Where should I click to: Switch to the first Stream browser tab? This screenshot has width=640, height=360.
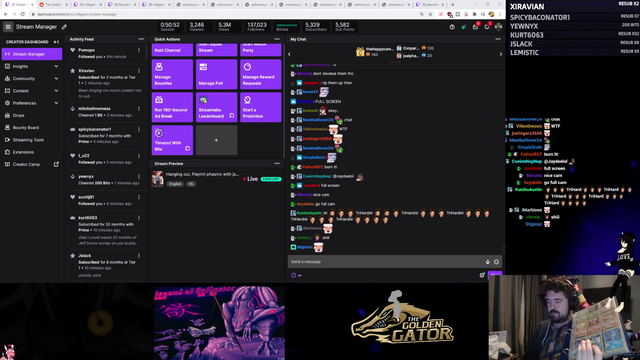tap(18, 4)
